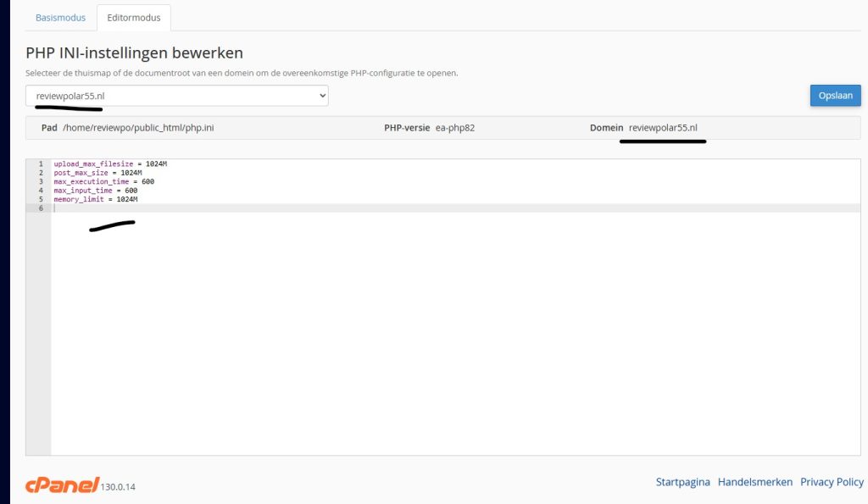This screenshot has height=504, width=868.
Task: Click the max_input_time line in editor
Action: 95,191
